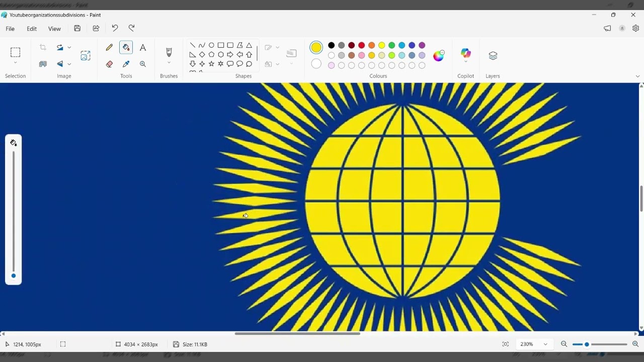Open the Edit menu

(x=32, y=29)
